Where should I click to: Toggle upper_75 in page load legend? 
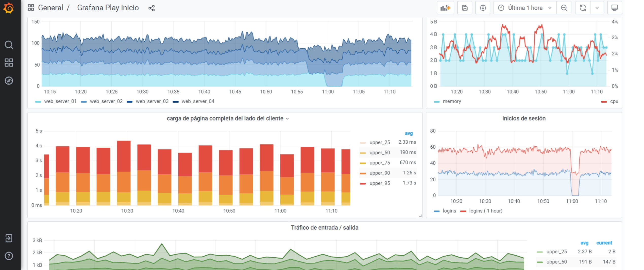(380, 163)
